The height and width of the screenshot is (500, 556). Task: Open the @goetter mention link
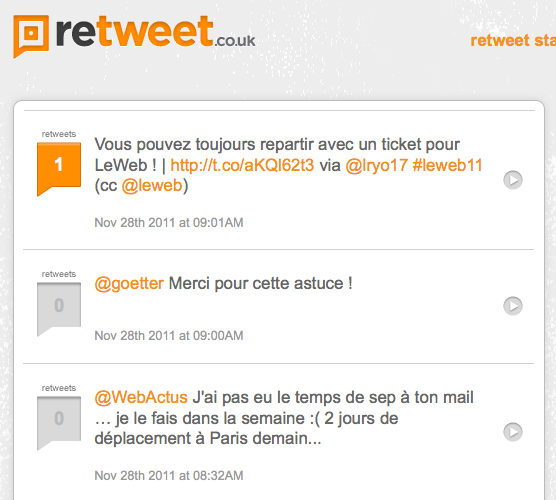pos(129,284)
